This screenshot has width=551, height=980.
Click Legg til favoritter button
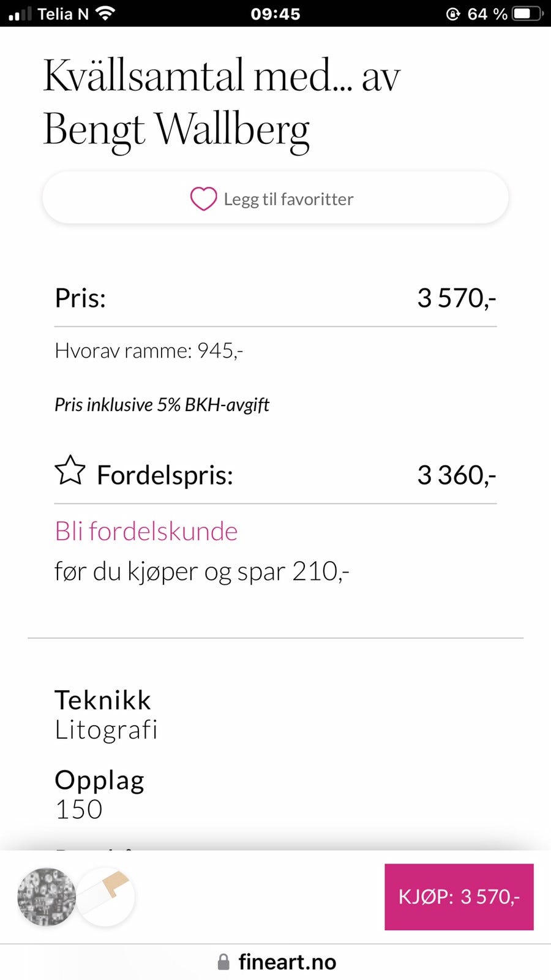[275, 198]
